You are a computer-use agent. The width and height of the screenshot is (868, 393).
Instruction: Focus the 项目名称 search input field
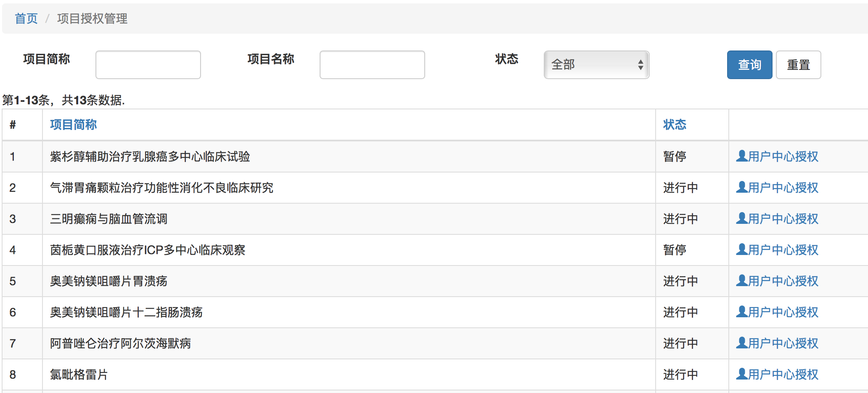[x=372, y=65]
